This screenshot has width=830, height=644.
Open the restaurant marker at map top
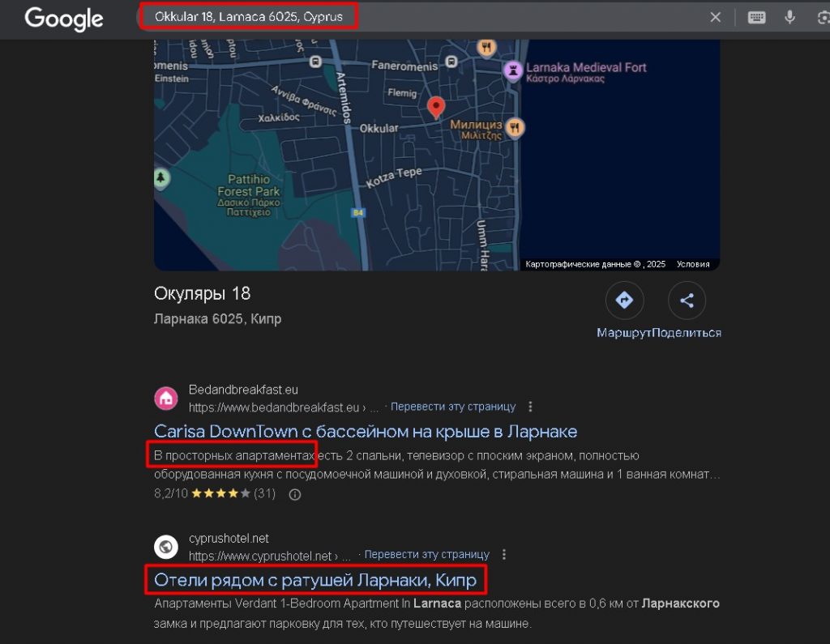coord(486,47)
